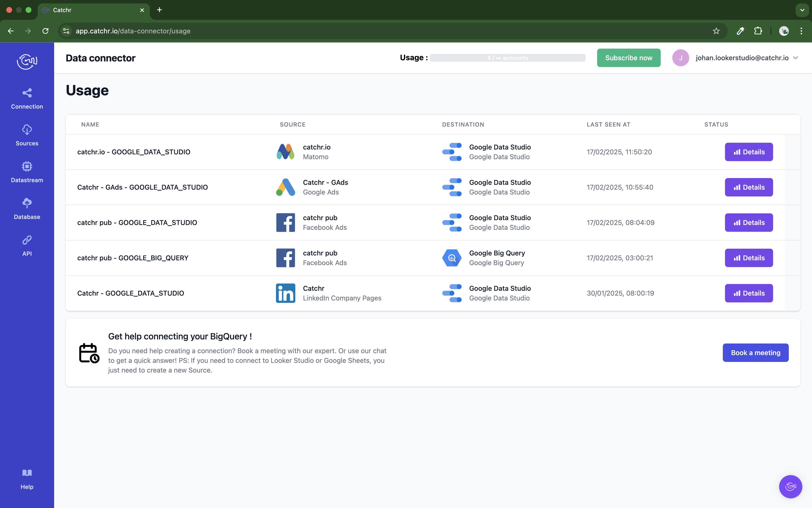Viewport: 812px width, 508px height.
Task: Open Details for Catchr - GAds connection
Action: 749,187
